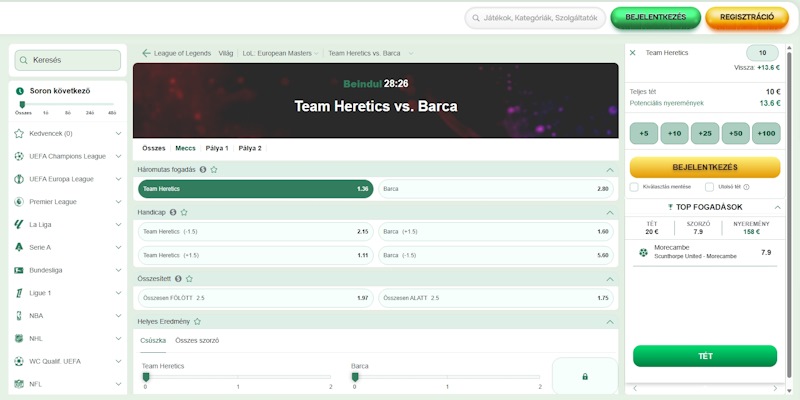800x400 pixels.
Task: Click the Játékok, Kategóriák, Szolgáltatók search box
Action: click(x=535, y=18)
